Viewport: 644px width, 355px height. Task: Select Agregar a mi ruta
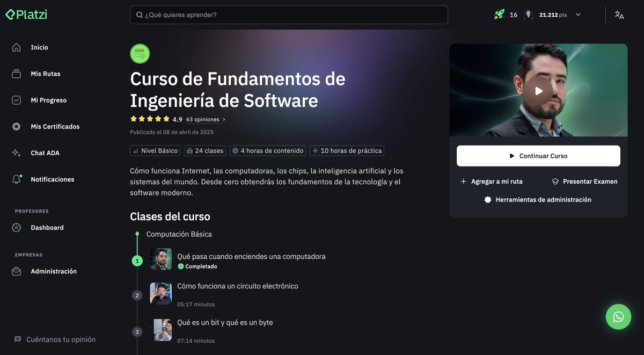pos(492,182)
